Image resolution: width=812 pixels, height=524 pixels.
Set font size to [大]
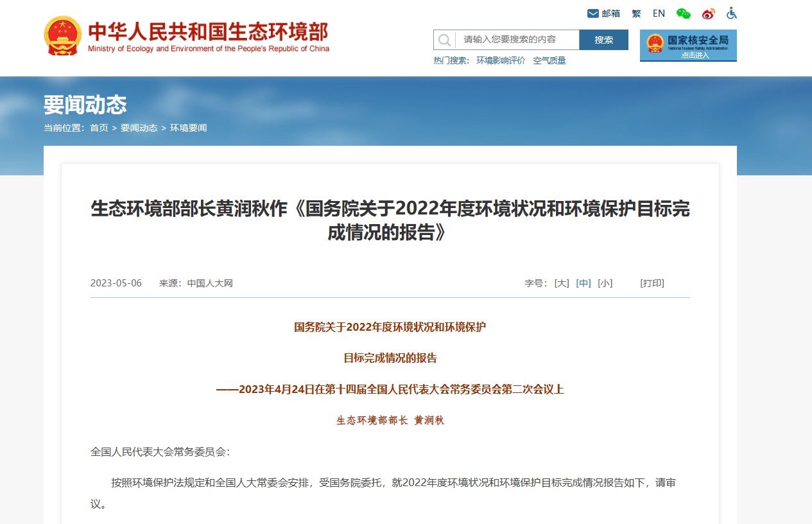pyautogui.click(x=562, y=283)
